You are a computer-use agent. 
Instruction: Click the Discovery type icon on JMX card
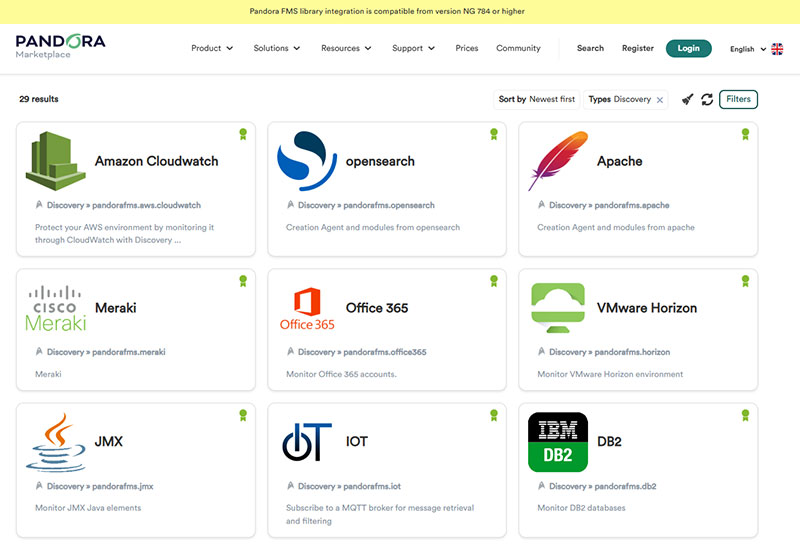[x=39, y=486]
